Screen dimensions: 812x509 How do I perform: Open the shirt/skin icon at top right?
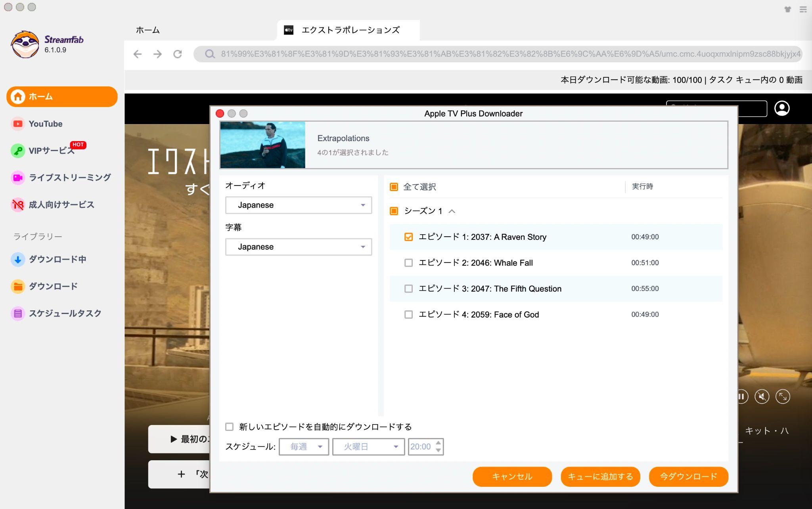tap(787, 9)
